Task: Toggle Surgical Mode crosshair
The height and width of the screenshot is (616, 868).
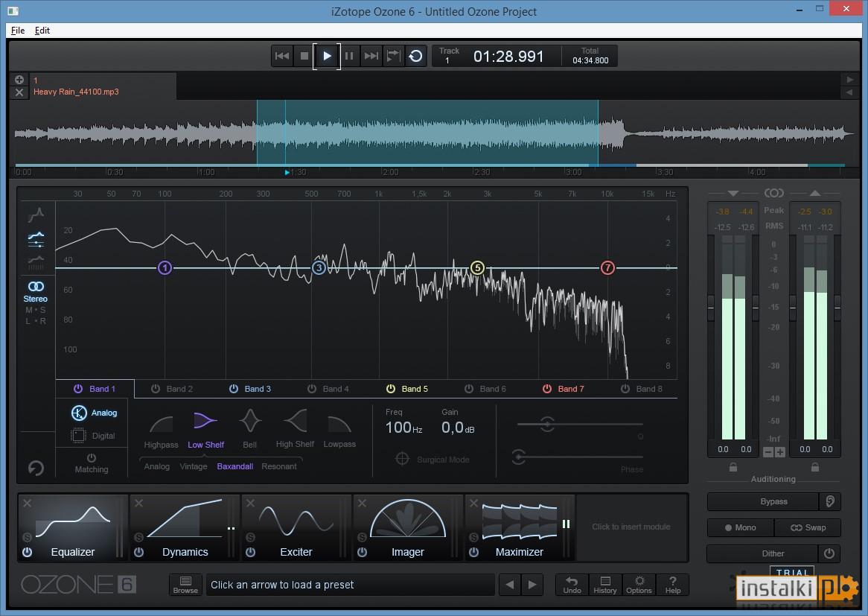Action: (403, 460)
